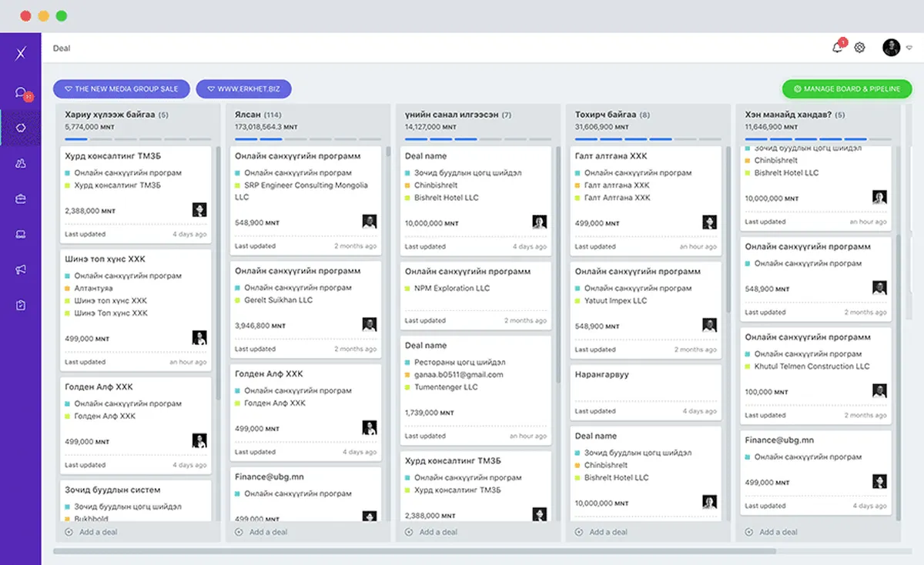
Task: Open the laptop icon in sidebar
Action: 21,234
